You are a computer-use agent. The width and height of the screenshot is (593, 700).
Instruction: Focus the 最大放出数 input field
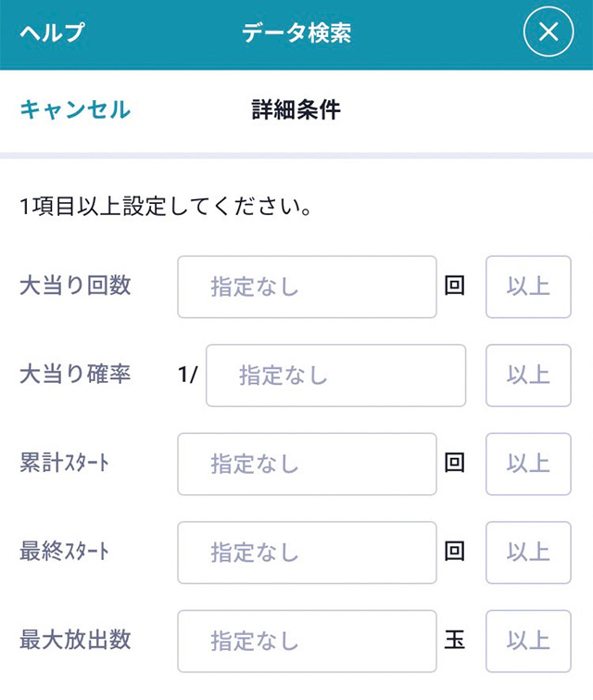pos(307,641)
